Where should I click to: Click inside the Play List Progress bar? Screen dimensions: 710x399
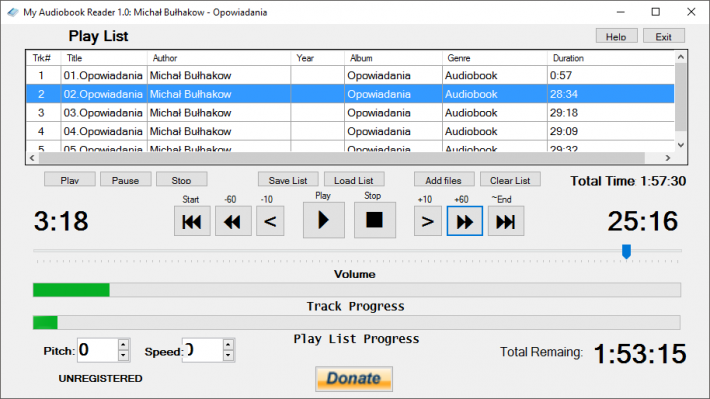pos(357,322)
